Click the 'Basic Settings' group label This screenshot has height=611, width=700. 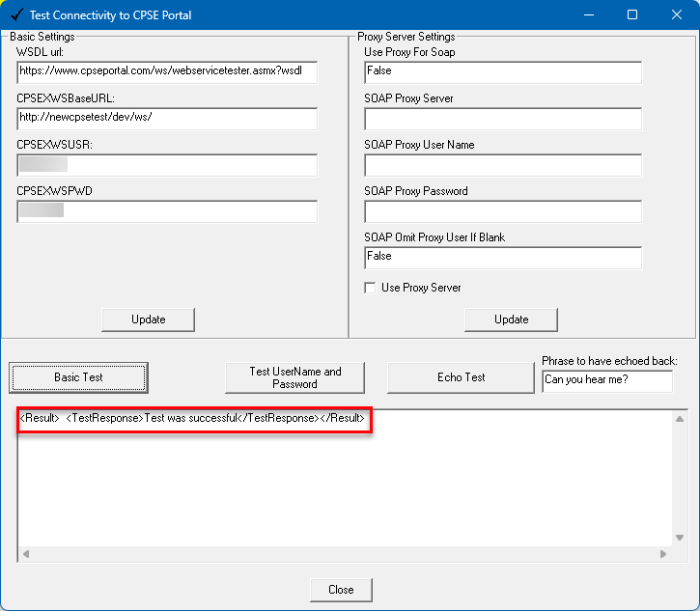(42, 37)
